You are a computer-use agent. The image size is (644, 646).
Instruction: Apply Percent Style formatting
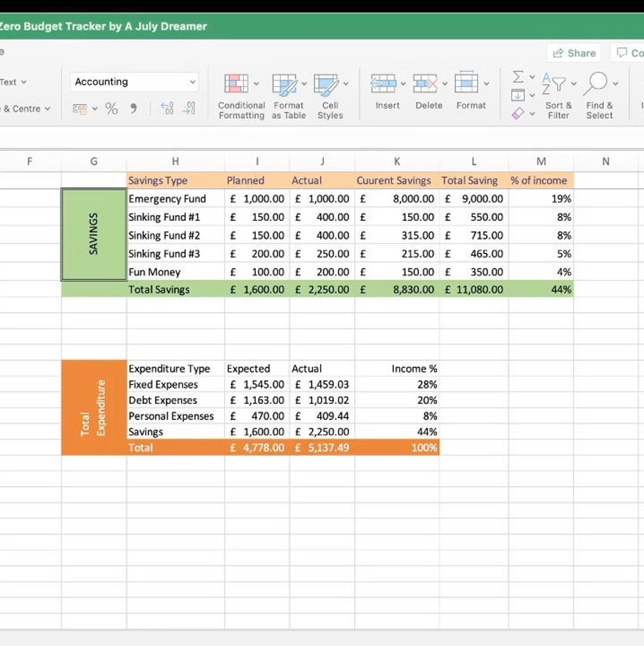[112, 109]
